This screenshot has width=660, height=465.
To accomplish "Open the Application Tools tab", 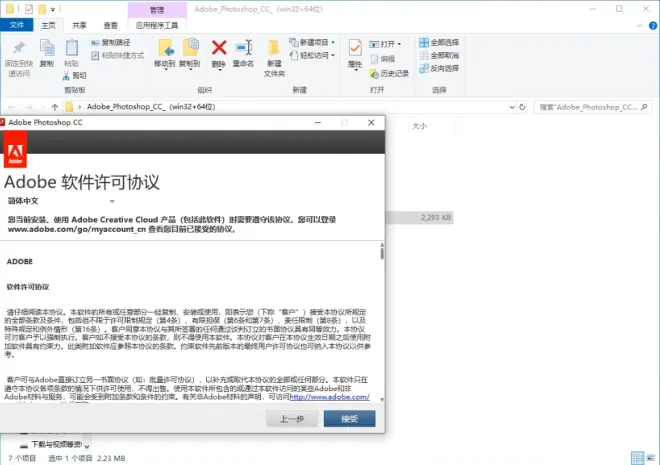I will (x=157, y=25).
